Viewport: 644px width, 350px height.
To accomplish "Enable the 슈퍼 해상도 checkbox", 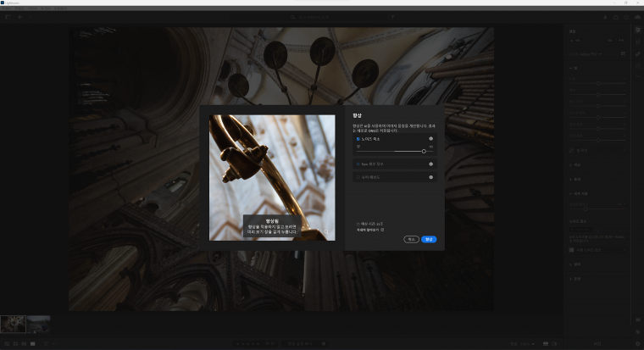I will (358, 177).
